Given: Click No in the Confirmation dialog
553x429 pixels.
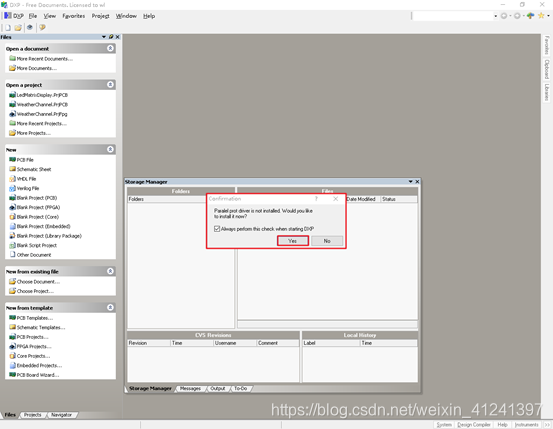Looking at the screenshot, I should tap(327, 241).
